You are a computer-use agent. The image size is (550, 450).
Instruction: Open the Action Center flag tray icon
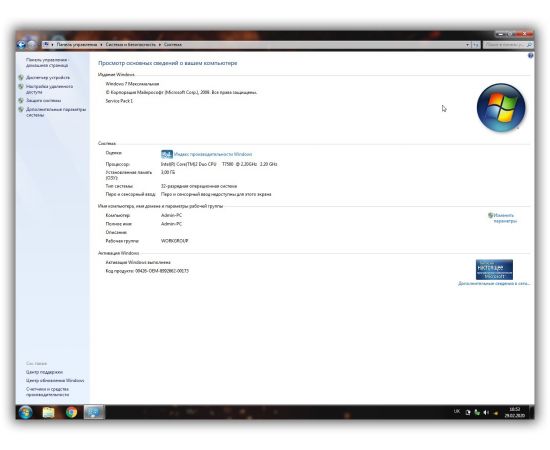pyautogui.click(x=468, y=413)
